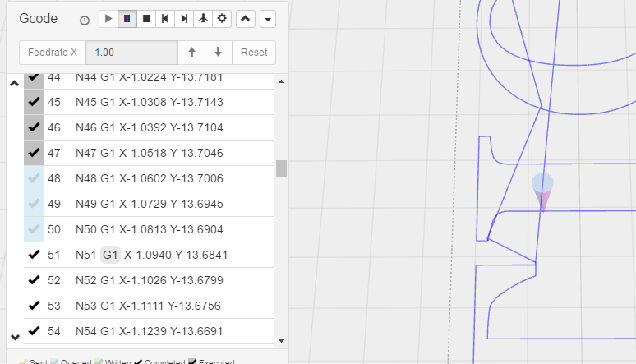
Task: Pause the gcode job
Action: 127,19
